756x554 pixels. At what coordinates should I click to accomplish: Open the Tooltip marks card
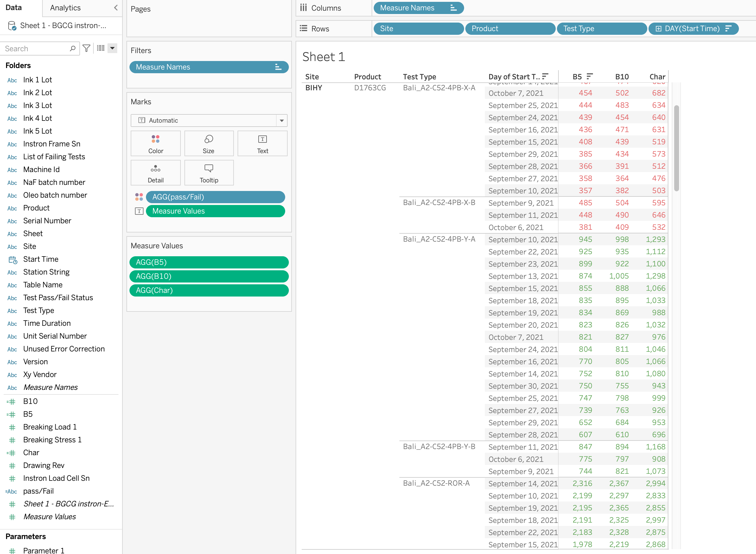tap(209, 173)
